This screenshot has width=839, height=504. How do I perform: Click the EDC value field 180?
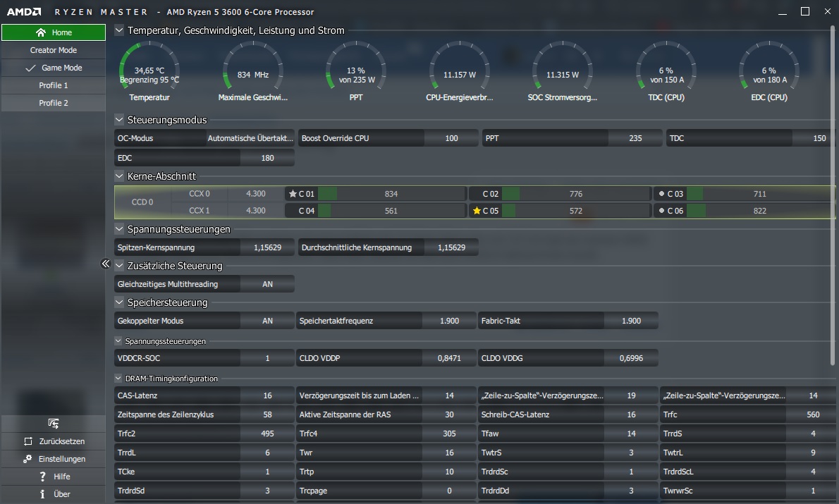[267, 158]
